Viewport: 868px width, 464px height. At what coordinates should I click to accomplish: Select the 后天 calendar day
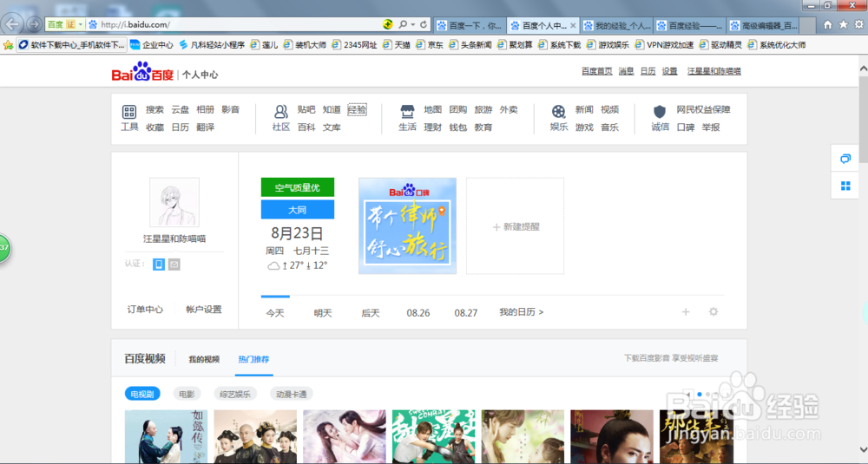371,313
